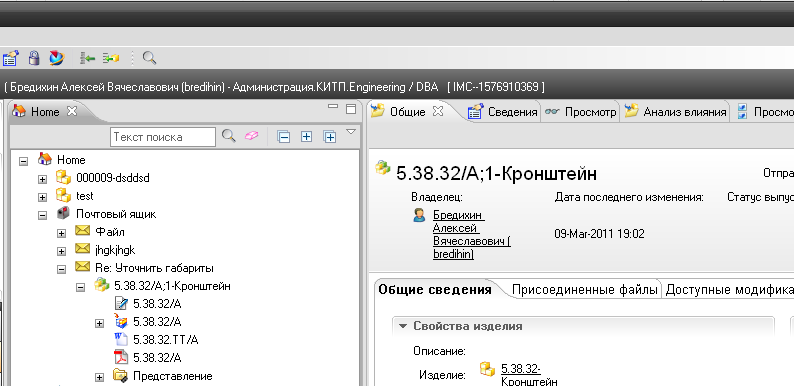
Task: Open the 5.38.32-Кронштейн item link
Action: pyautogui.click(x=529, y=375)
